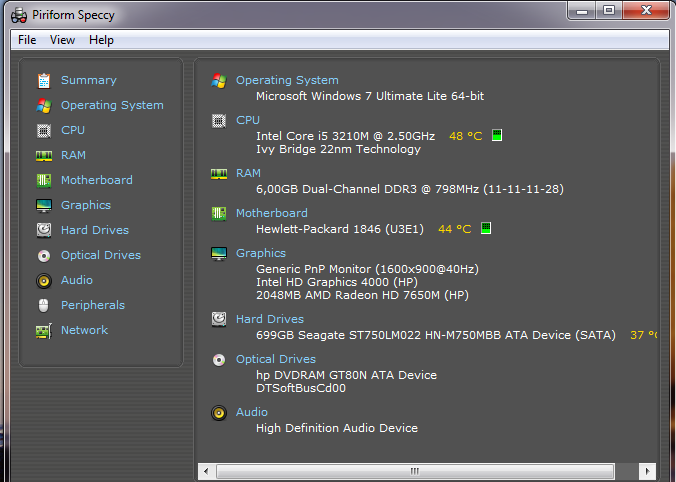The width and height of the screenshot is (676, 482).
Task: Click the green Motherboard temperature indicator
Action: [x=486, y=229]
